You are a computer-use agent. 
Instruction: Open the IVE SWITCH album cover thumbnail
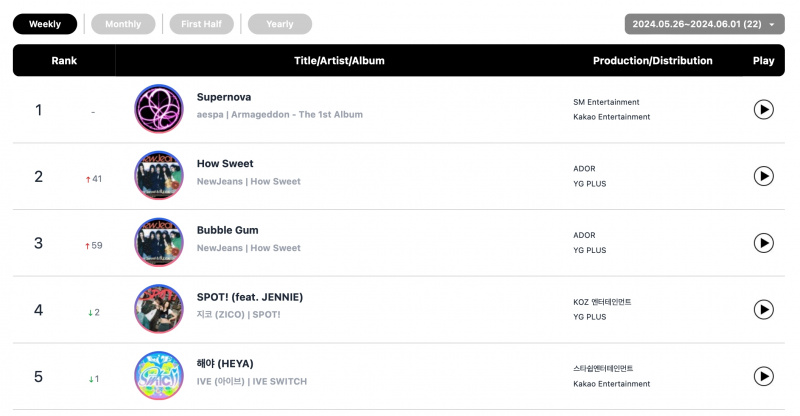(x=159, y=376)
